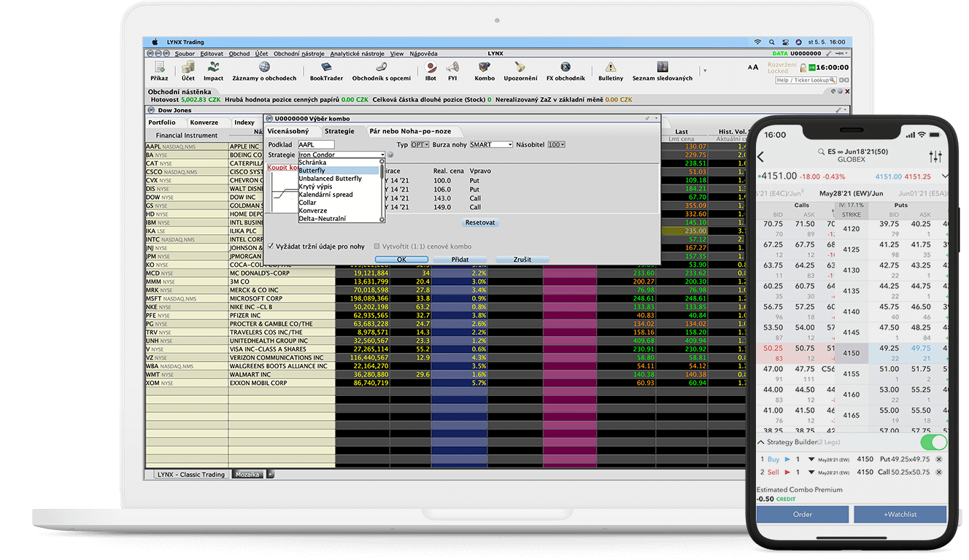Click the OK button in kombo dialog
This screenshot has height=560, width=969.
click(401, 260)
